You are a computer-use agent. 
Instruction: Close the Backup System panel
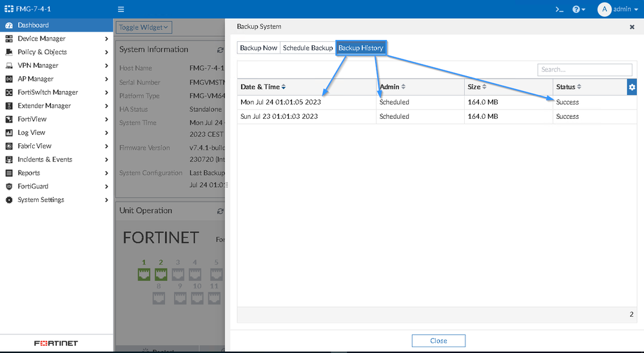coord(632,26)
